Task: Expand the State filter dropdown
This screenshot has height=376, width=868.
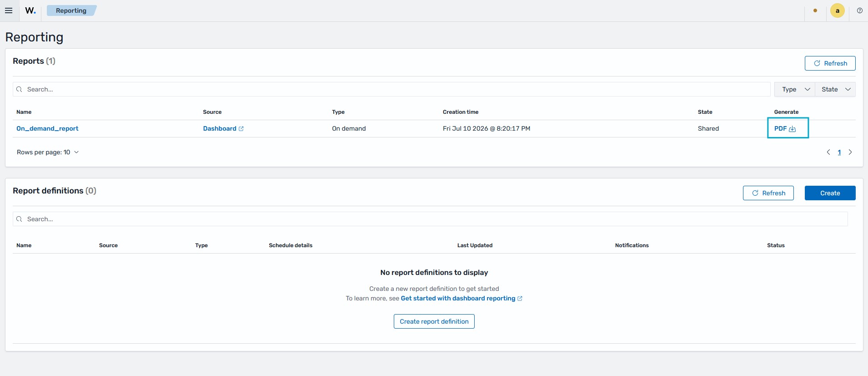Action: pyautogui.click(x=835, y=89)
